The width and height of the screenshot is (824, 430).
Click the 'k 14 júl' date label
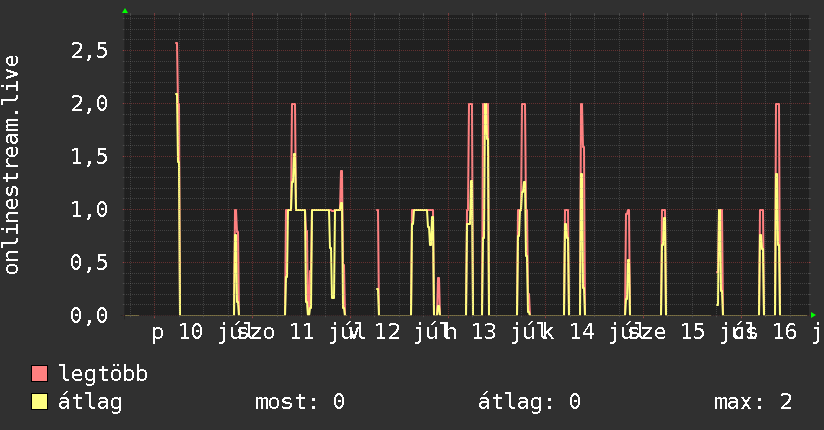point(592,332)
